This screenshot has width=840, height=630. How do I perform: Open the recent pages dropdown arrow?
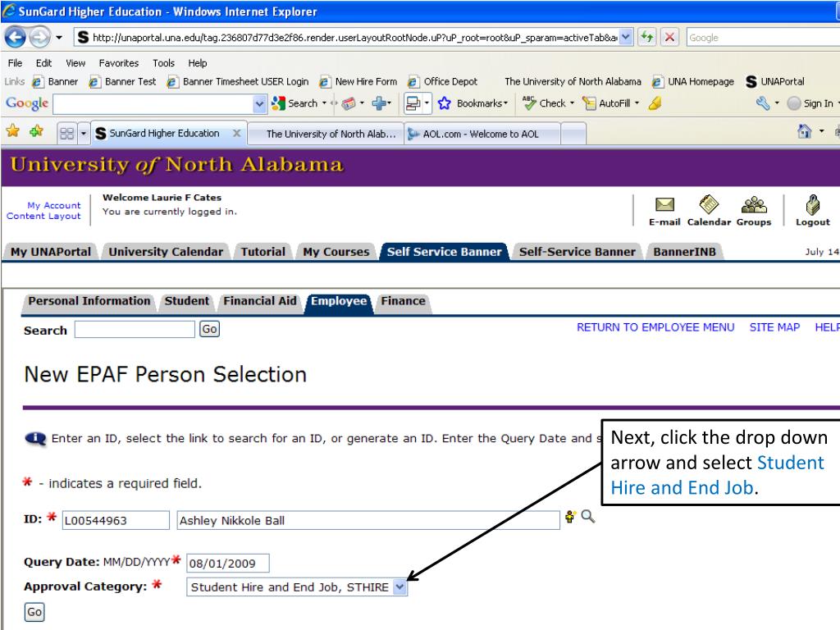click(x=59, y=38)
